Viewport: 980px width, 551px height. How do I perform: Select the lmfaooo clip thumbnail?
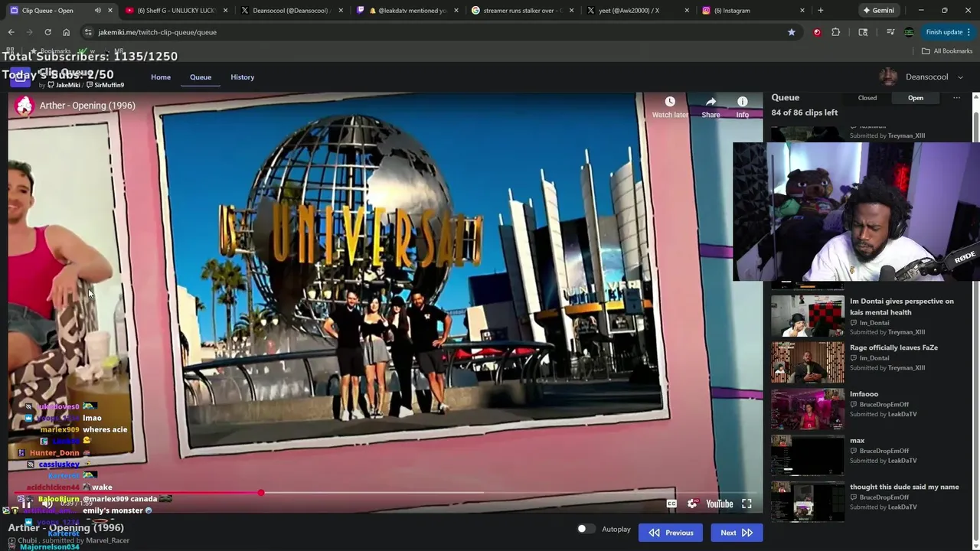807,409
